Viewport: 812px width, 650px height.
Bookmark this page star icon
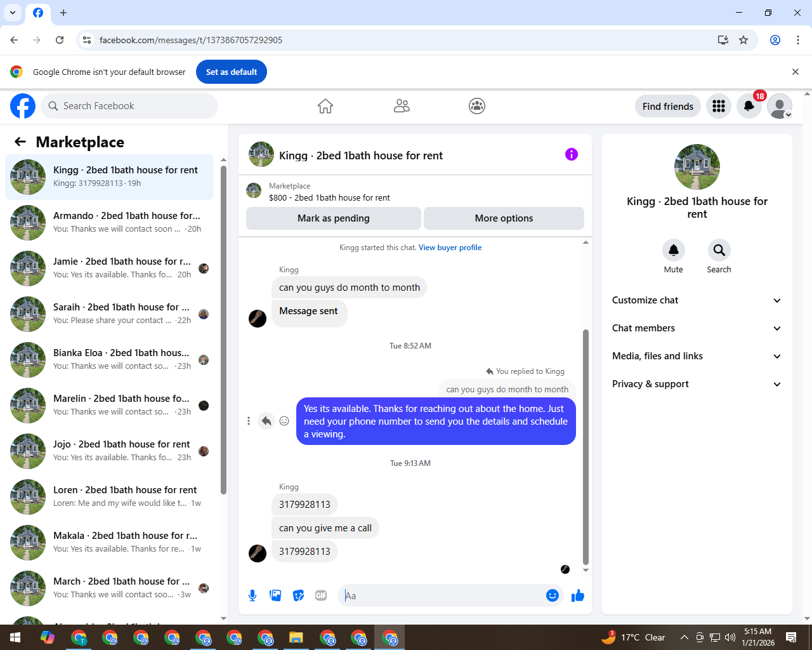[743, 40]
